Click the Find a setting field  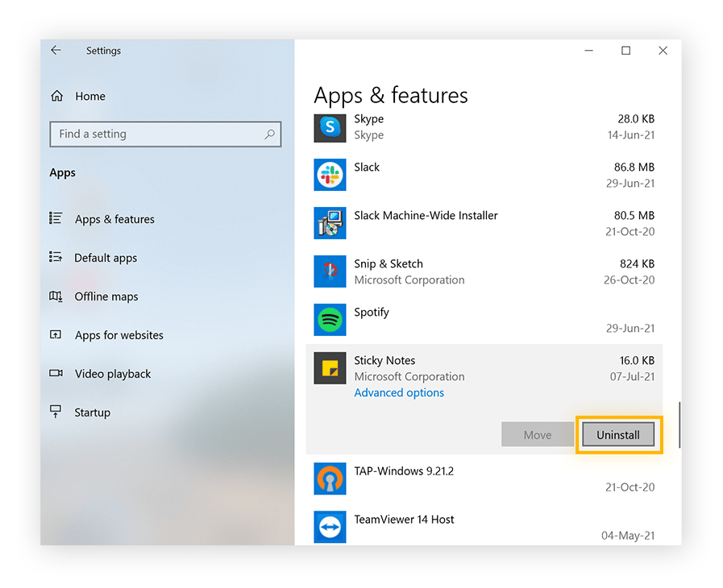point(165,134)
